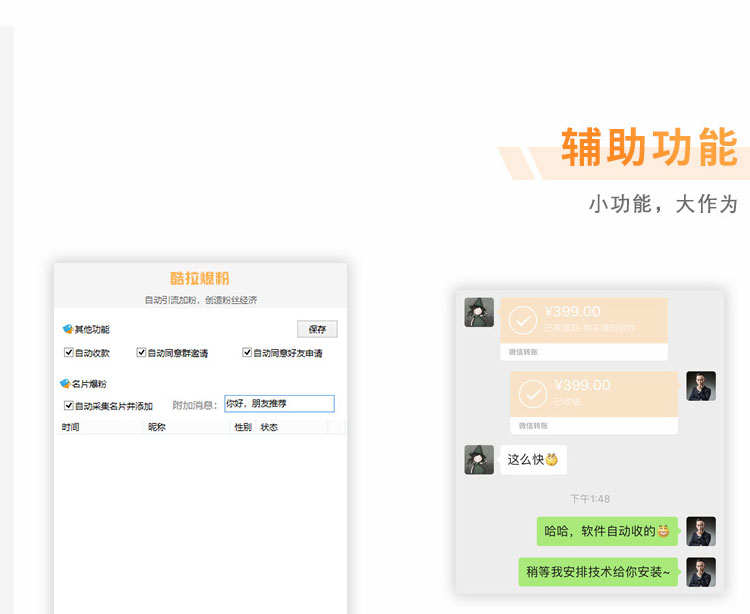Click the 附加消息 input field

(279, 404)
